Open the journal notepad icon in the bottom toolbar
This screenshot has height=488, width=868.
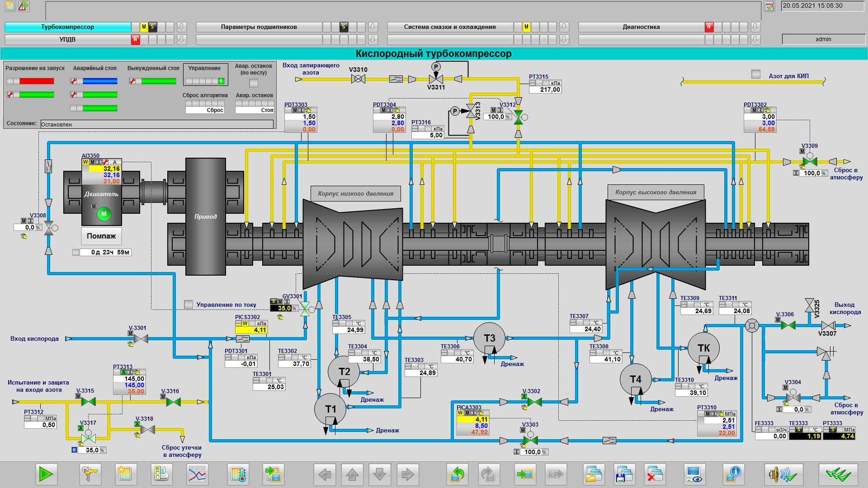tap(125, 474)
